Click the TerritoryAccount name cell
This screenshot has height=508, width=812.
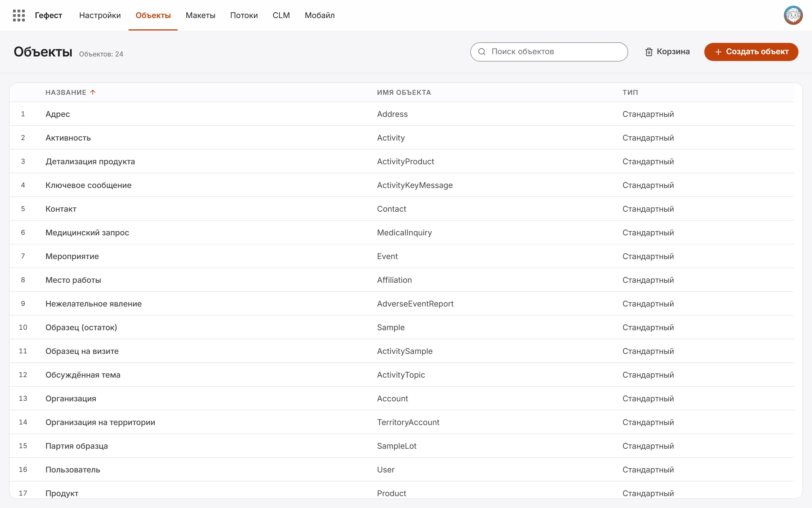[x=408, y=422]
